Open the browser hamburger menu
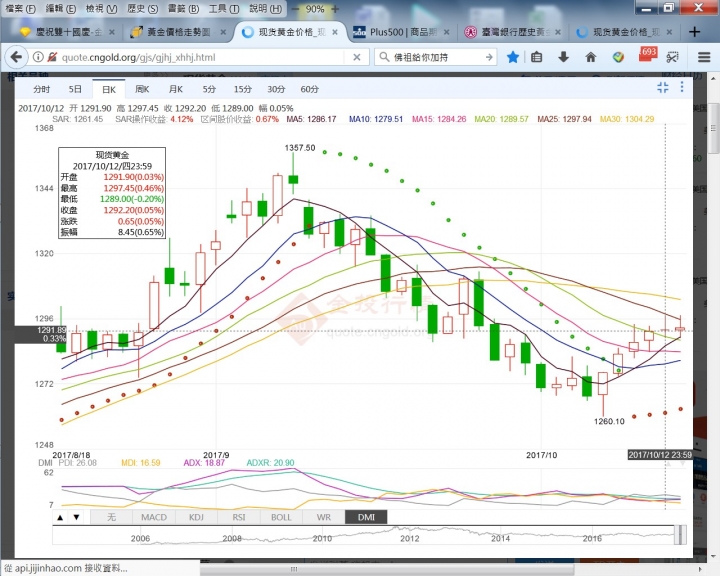This screenshot has width=720, height=576. 702,57
